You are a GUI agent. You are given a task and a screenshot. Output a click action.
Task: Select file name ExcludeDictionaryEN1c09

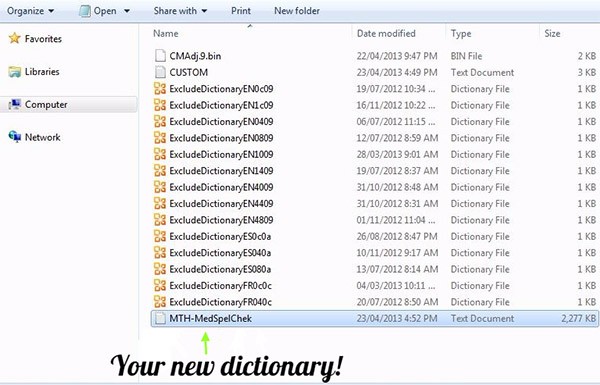[221, 106]
